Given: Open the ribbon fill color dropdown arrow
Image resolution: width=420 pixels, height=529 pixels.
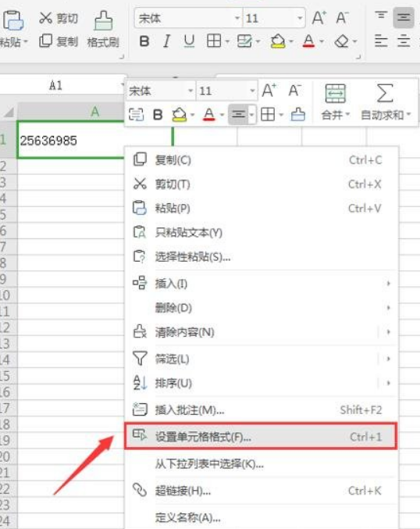Looking at the screenshot, I should (x=291, y=41).
